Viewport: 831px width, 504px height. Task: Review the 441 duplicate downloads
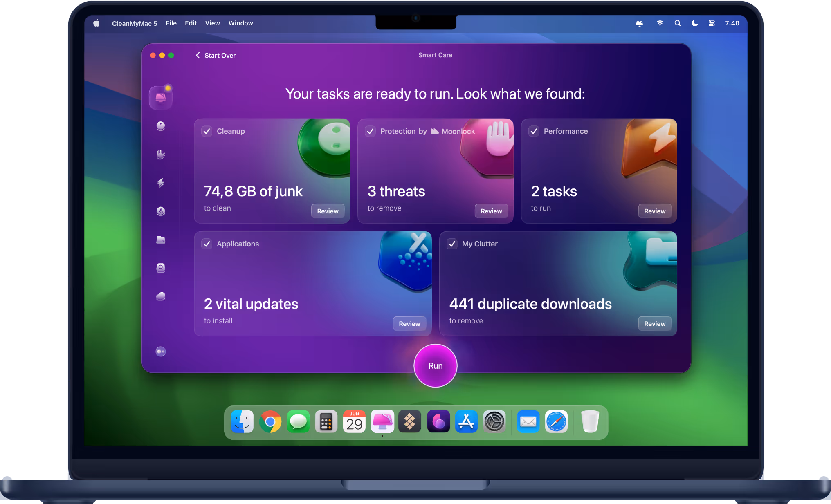point(654,324)
